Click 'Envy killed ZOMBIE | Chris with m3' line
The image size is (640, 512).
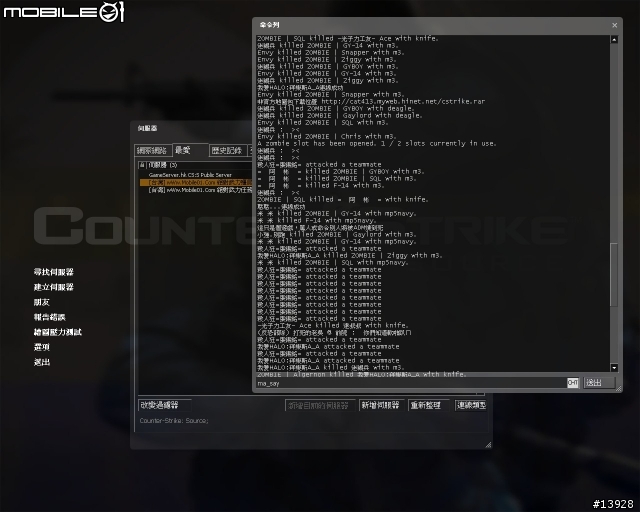[327, 137]
